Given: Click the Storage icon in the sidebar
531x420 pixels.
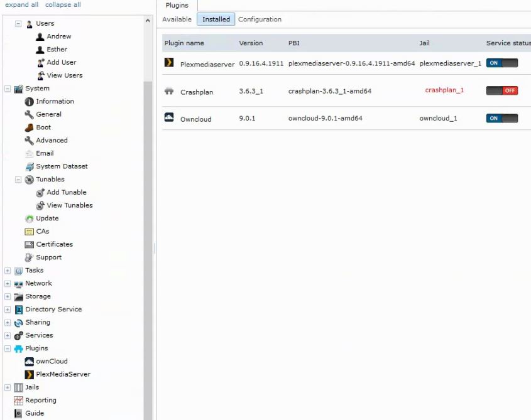Looking at the screenshot, I should click(19, 296).
